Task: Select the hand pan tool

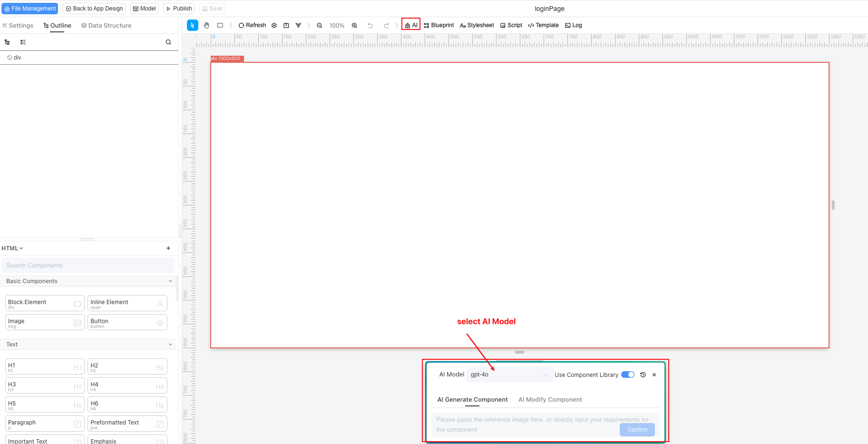Action: pyautogui.click(x=206, y=25)
